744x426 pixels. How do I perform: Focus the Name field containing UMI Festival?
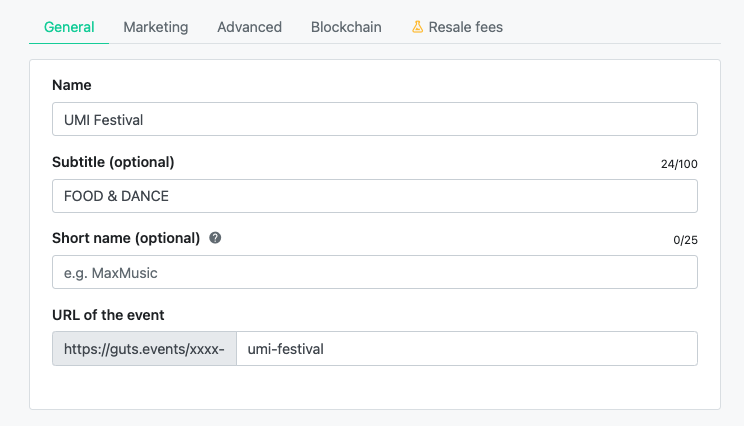pos(375,119)
